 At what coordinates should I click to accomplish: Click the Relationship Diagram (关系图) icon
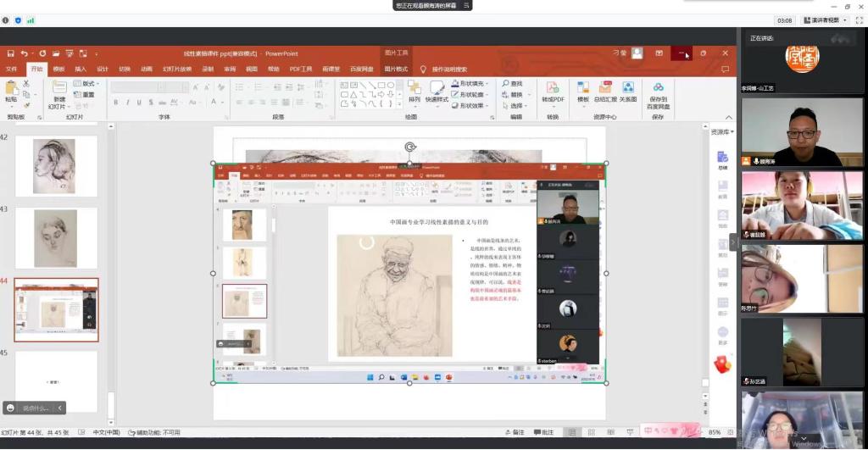(628, 89)
